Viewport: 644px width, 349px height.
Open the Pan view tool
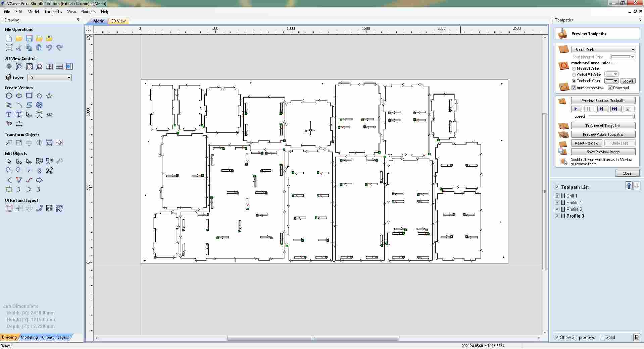(x=9, y=66)
